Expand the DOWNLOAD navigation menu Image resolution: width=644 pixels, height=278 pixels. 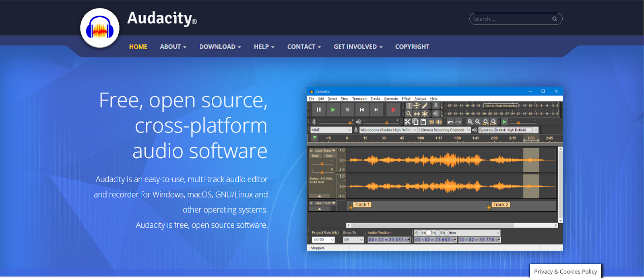pos(220,47)
